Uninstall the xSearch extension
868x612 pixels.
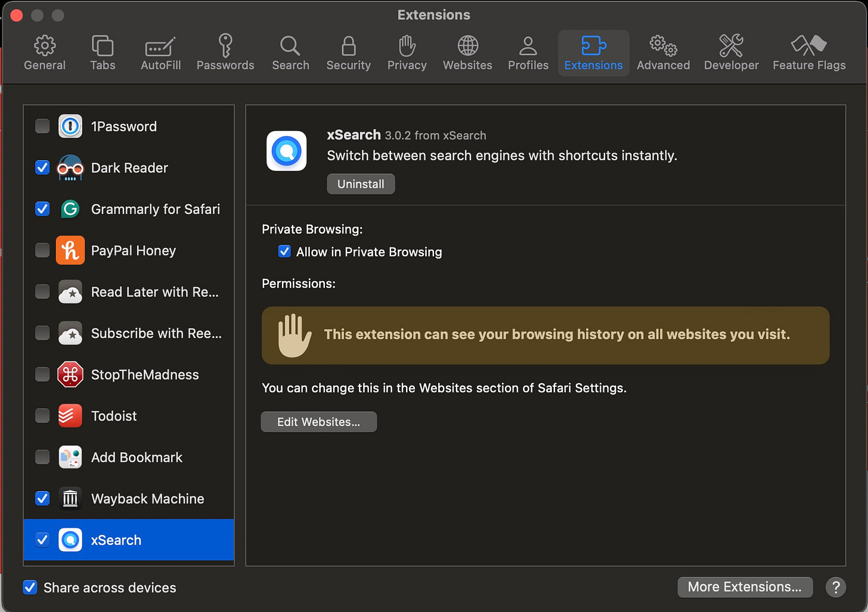361,184
